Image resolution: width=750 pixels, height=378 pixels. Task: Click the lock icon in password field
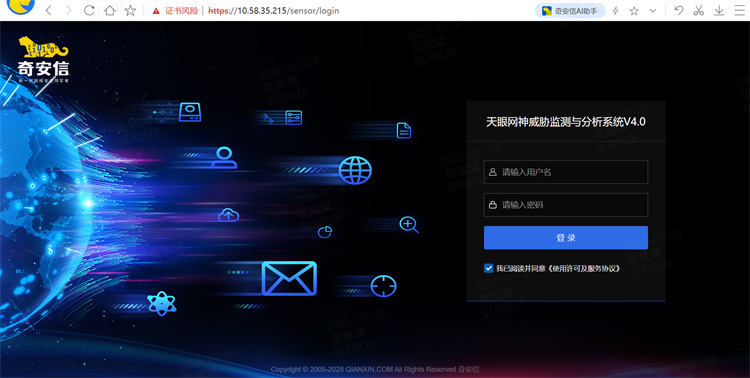point(493,205)
